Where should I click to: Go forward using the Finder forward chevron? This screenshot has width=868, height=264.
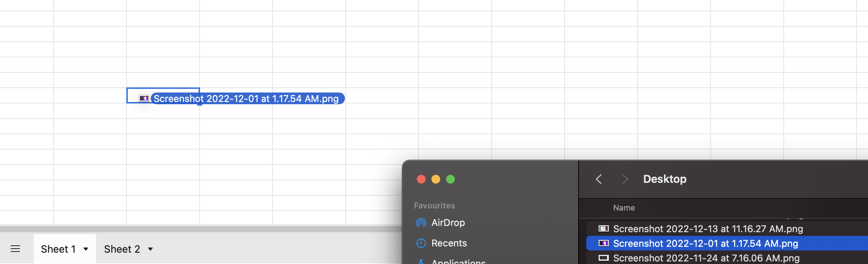pos(625,179)
